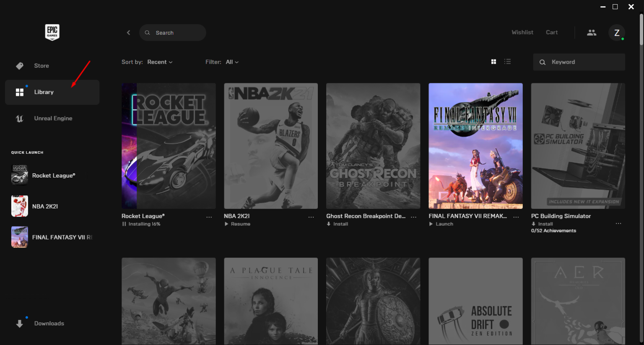The height and width of the screenshot is (345, 644).
Task: Open the Friends list icon
Action: [592, 33]
